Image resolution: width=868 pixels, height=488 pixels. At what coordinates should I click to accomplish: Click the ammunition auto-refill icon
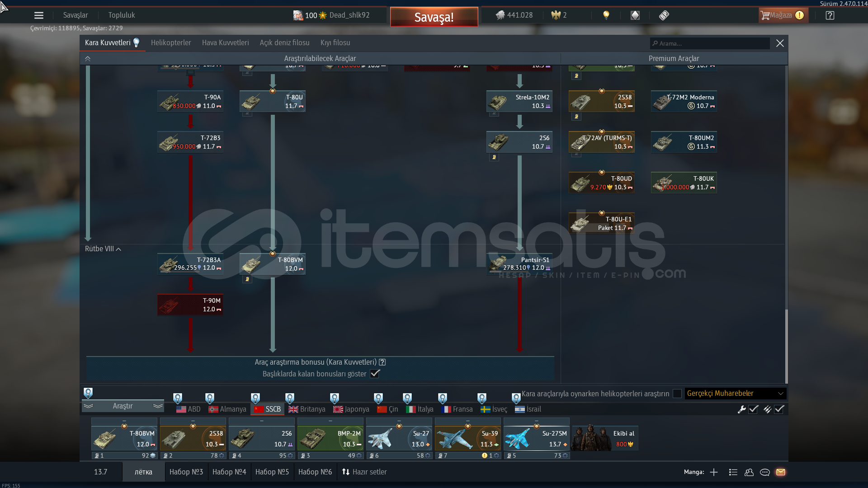click(767, 409)
